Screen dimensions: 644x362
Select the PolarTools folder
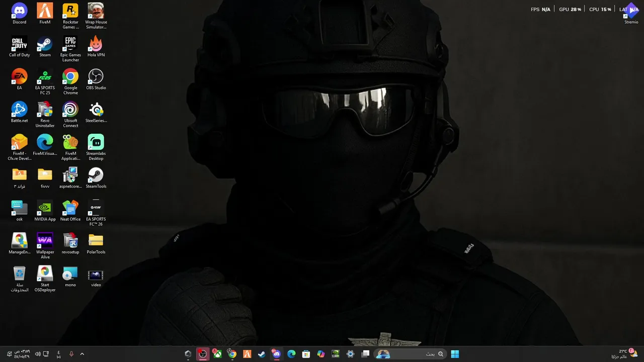(96, 244)
